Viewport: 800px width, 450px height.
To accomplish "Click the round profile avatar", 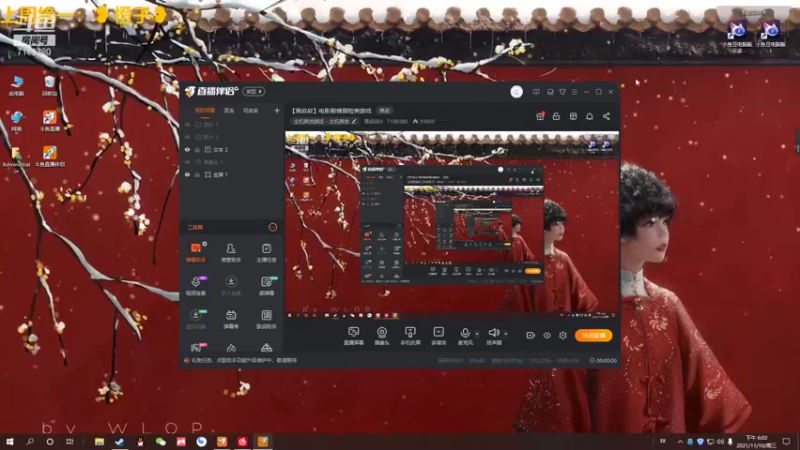I will (x=516, y=92).
